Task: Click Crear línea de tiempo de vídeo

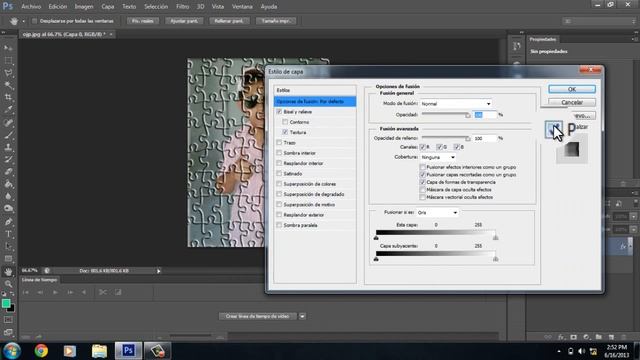Action: 258,316
